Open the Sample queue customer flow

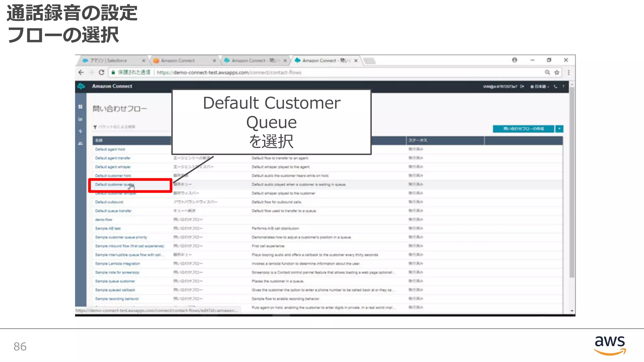(115, 281)
